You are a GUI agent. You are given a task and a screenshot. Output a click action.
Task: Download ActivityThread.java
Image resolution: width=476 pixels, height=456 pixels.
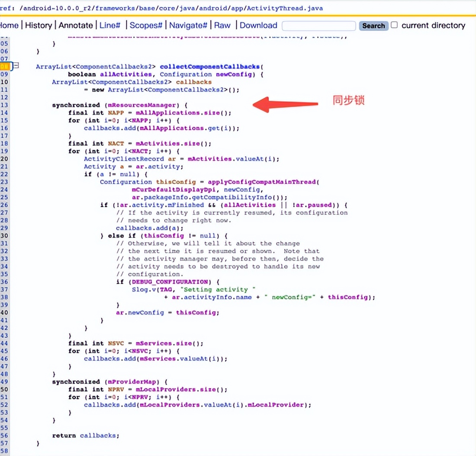pyautogui.click(x=258, y=25)
